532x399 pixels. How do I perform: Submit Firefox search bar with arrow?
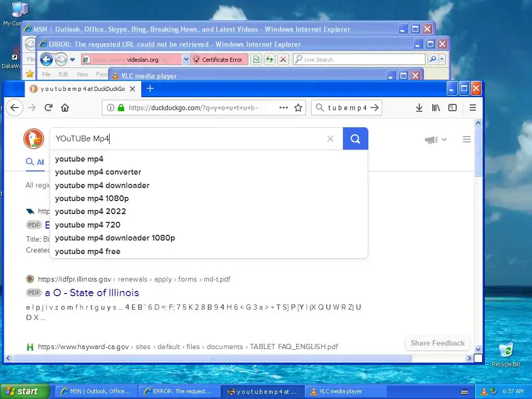[375, 108]
